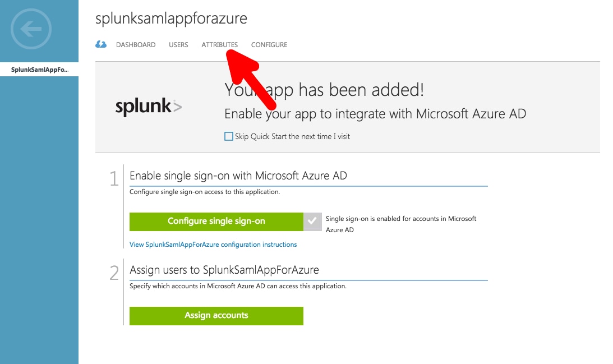Viewport: 613px width, 364px height.
Task: Click the step 1 number marker
Action: 114,178
